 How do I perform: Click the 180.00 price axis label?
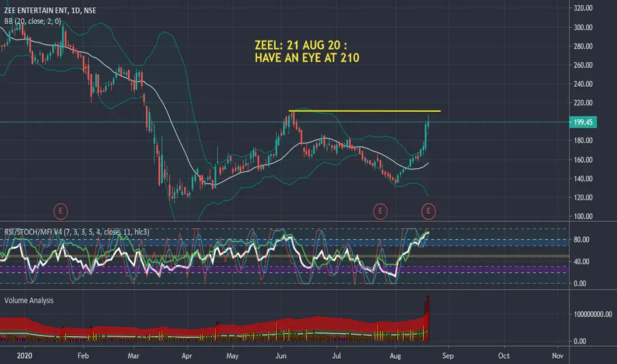tap(583, 140)
